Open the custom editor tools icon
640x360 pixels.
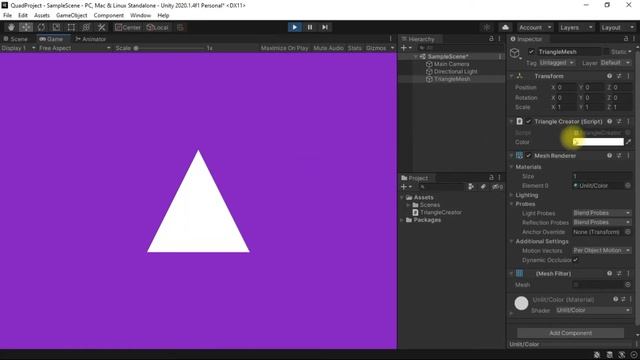coord(101,27)
